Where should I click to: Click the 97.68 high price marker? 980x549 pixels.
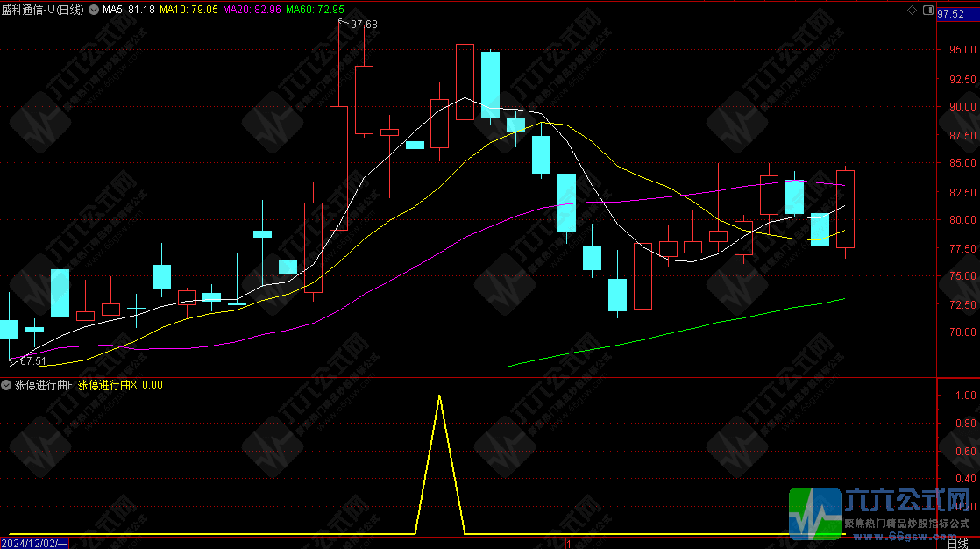coord(363,25)
